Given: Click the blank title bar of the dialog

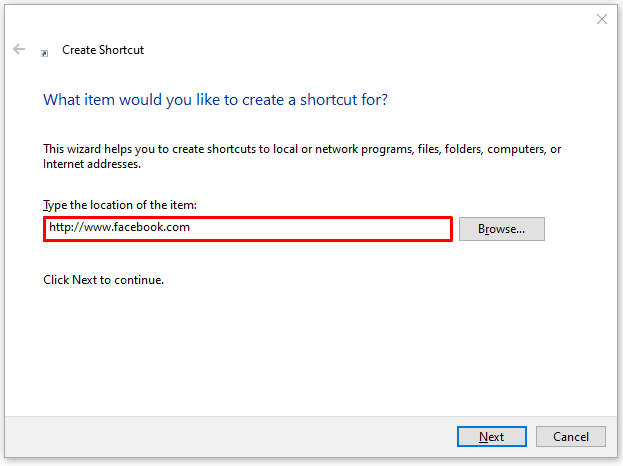Looking at the screenshot, I should point(300,18).
